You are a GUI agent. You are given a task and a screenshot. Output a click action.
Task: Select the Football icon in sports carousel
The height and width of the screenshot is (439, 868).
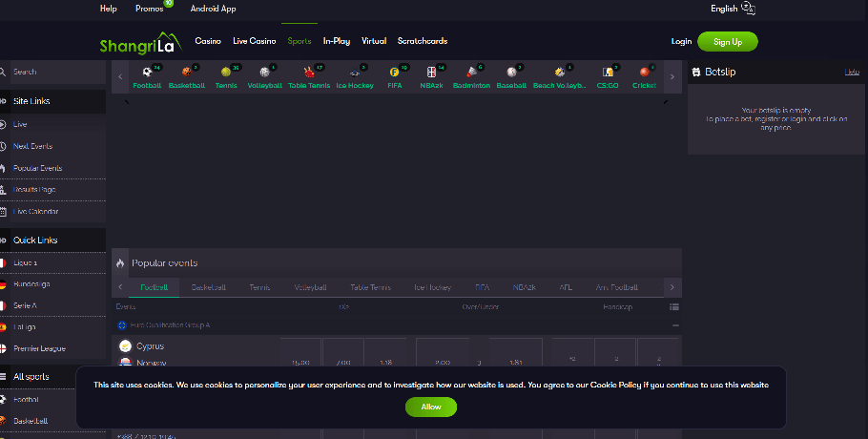pyautogui.click(x=147, y=73)
